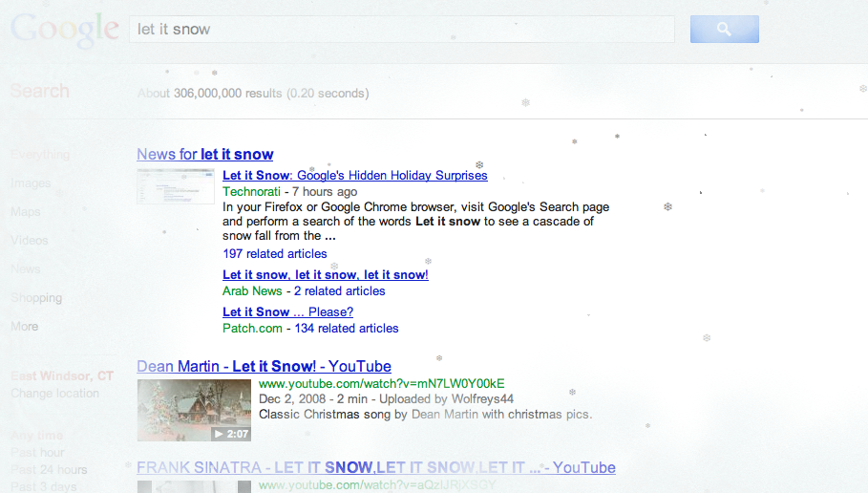Click the search box containing 'let it snow'

(x=401, y=30)
